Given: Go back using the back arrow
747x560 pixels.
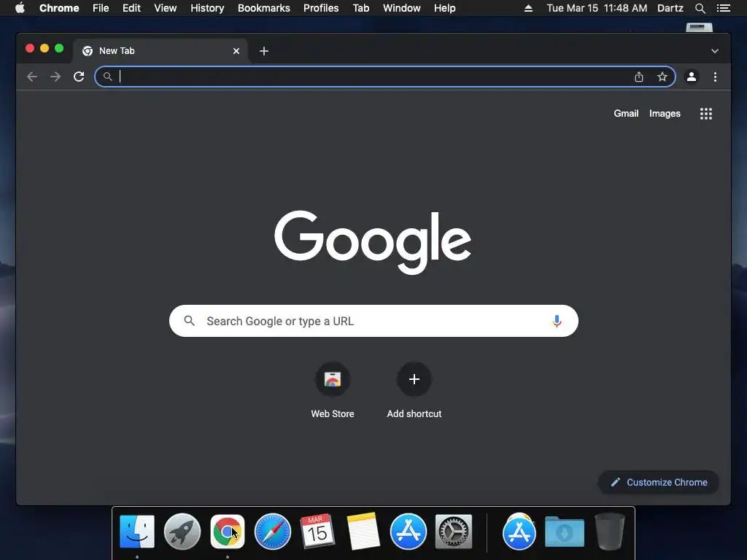Looking at the screenshot, I should (x=32, y=77).
